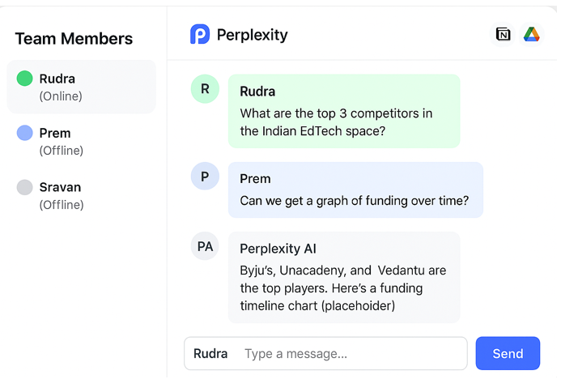561x392 pixels.
Task: Click the 'P' avatar beside Prem's message
Action: (205, 177)
